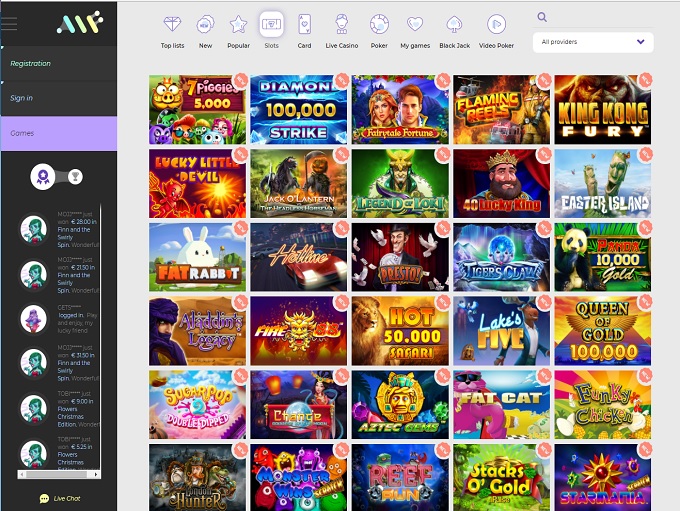Screen dimensions: 680x511
Task: Open the All providers dropdown
Action: coord(593,42)
